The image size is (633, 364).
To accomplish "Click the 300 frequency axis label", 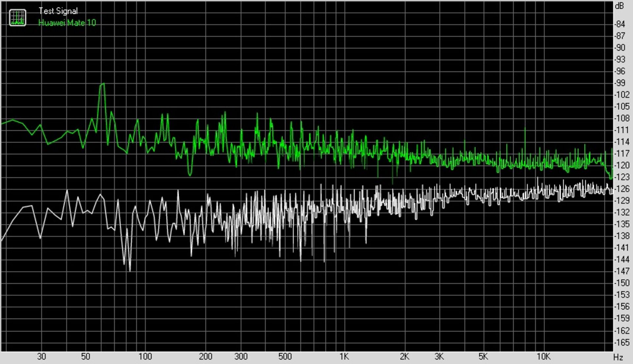I will (241, 356).
